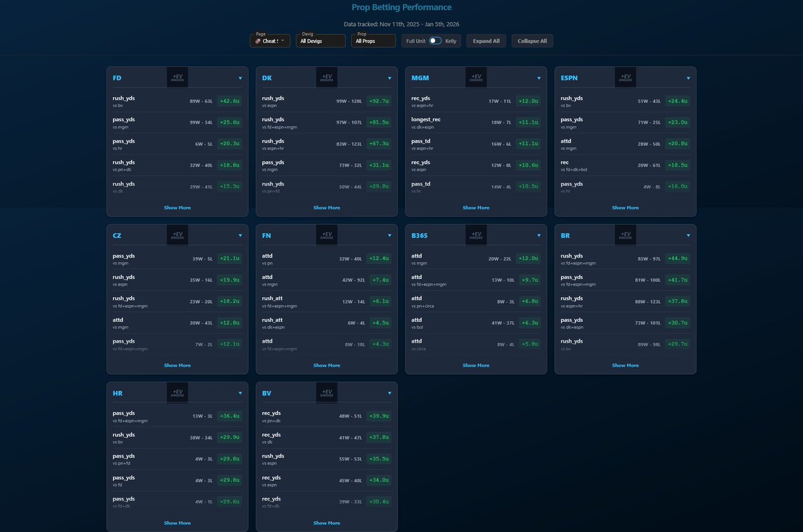
Task: Show more rows in the ESPN card
Action: pos(625,207)
